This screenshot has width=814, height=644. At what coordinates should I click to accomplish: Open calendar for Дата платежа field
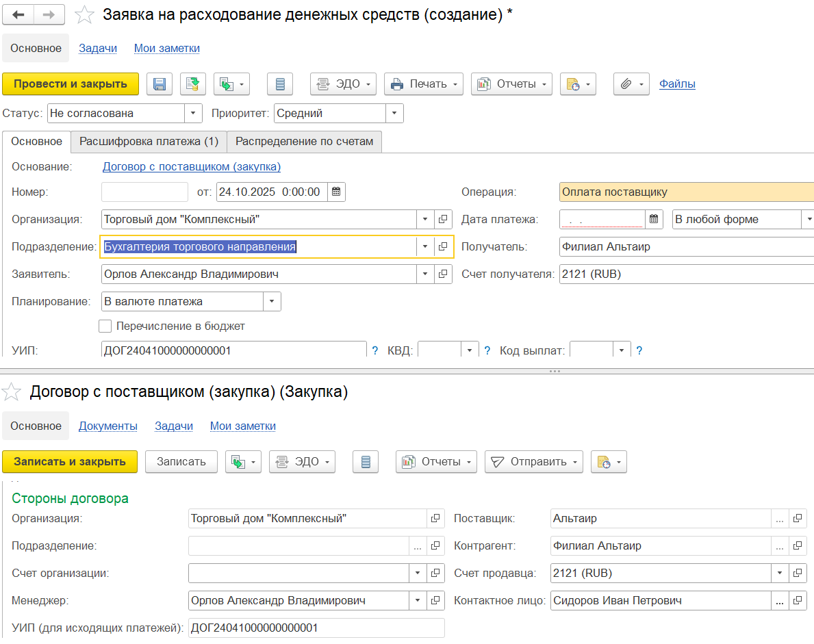coord(654,220)
